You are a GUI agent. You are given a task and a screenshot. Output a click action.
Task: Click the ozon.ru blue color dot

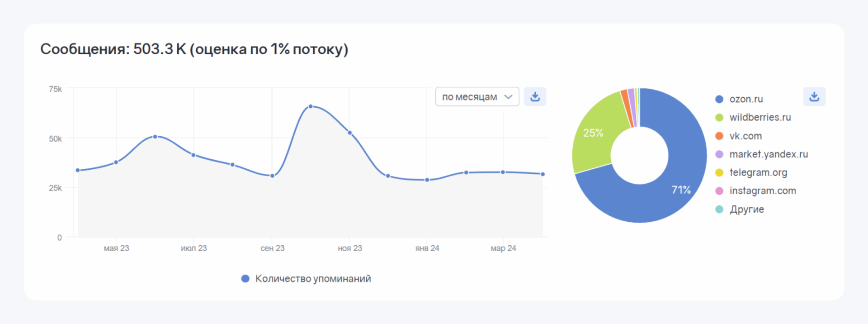coord(719,99)
